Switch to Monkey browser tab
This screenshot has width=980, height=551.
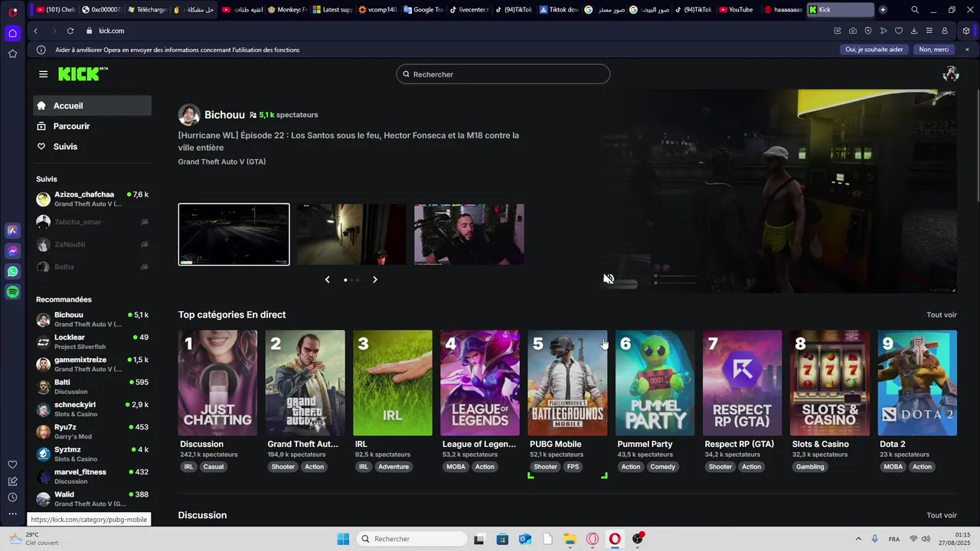[286, 10]
